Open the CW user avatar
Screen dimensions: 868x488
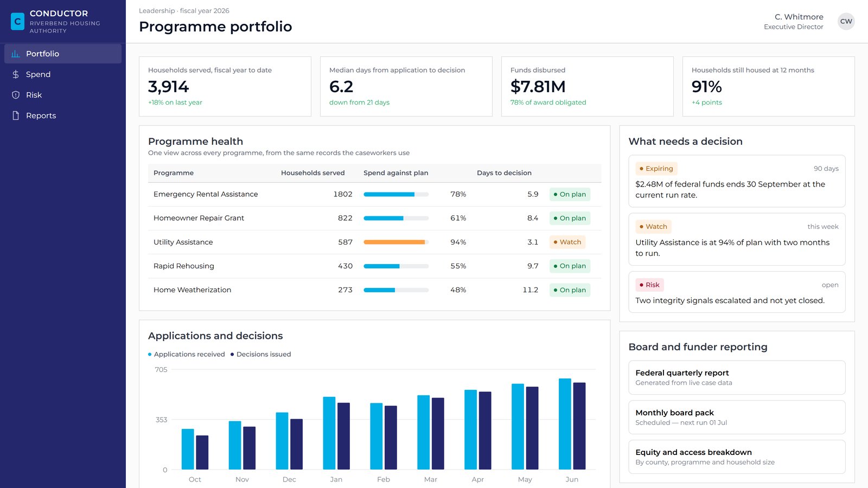point(846,21)
